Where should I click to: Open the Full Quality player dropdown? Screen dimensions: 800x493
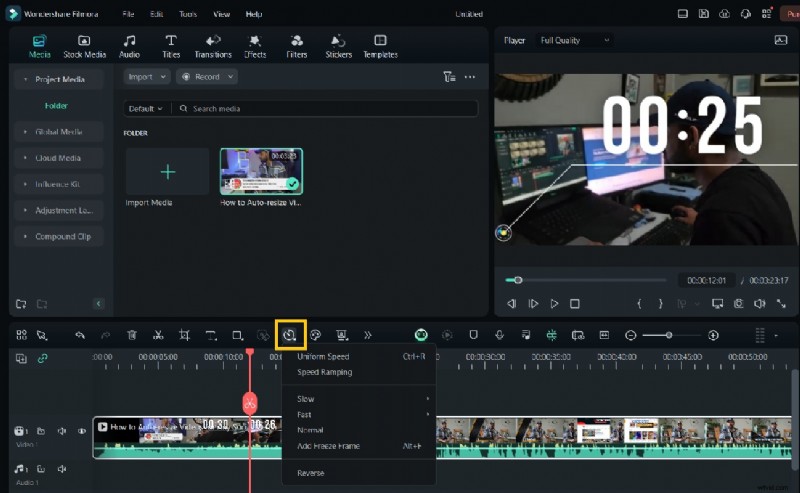(574, 40)
